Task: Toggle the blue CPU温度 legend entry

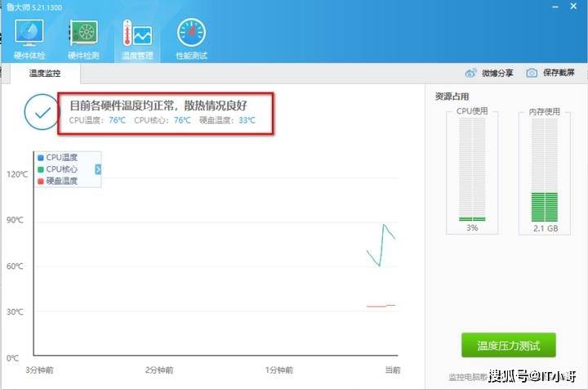Action: click(x=41, y=157)
